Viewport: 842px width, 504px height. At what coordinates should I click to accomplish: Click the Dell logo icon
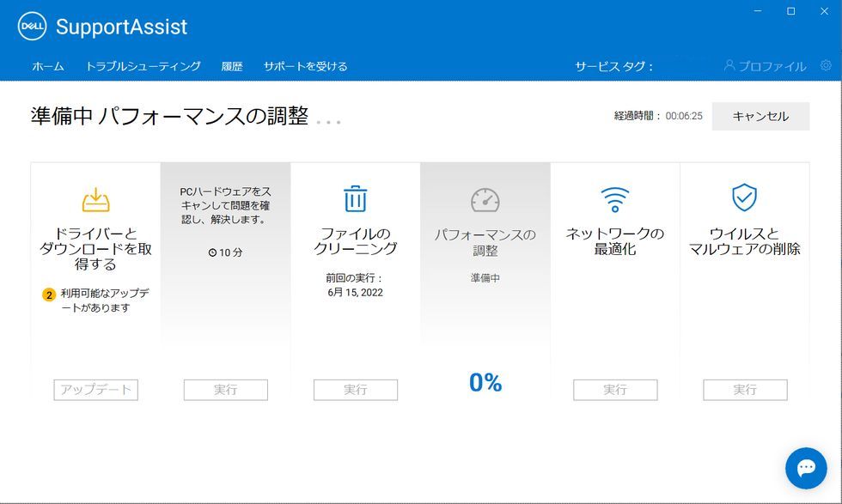pos(32,27)
